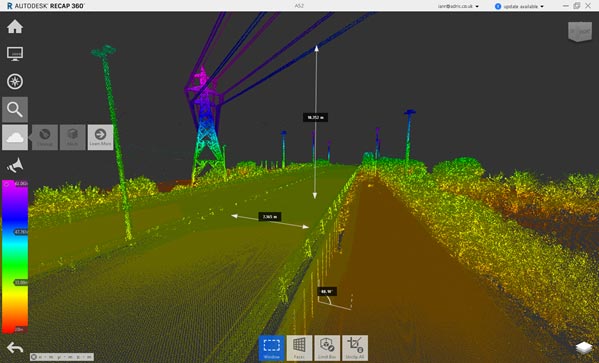
Task: Toggle the Fence selection mode
Action: (x=299, y=348)
